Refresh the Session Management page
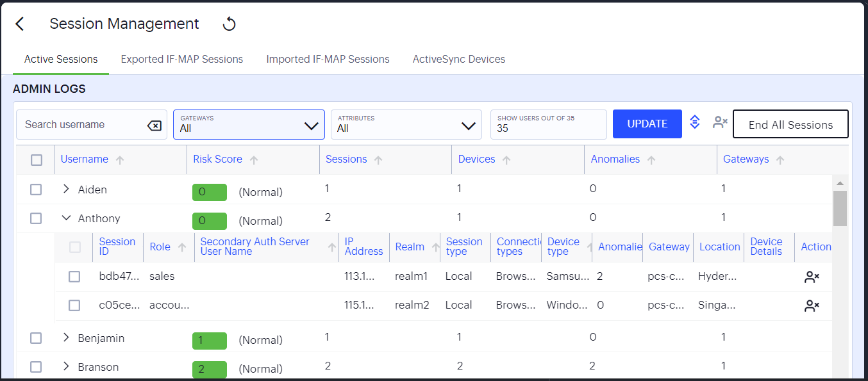 click(x=229, y=24)
